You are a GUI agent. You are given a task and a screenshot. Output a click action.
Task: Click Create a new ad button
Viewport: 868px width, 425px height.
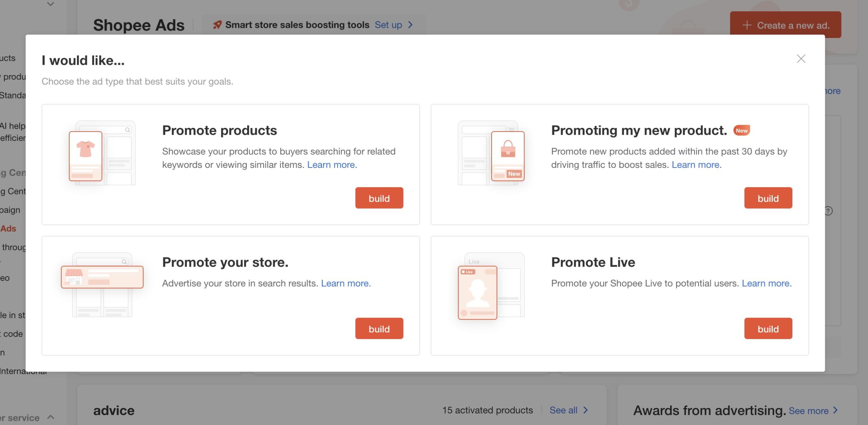(x=785, y=25)
